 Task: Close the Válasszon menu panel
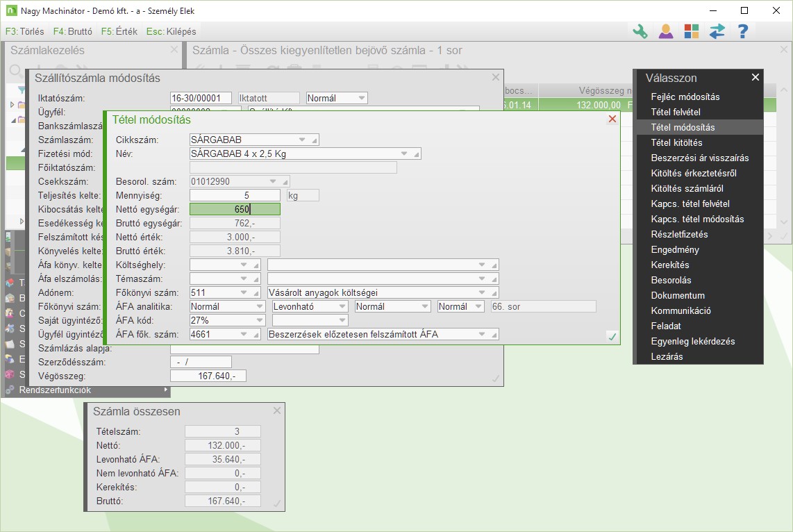pyautogui.click(x=756, y=78)
